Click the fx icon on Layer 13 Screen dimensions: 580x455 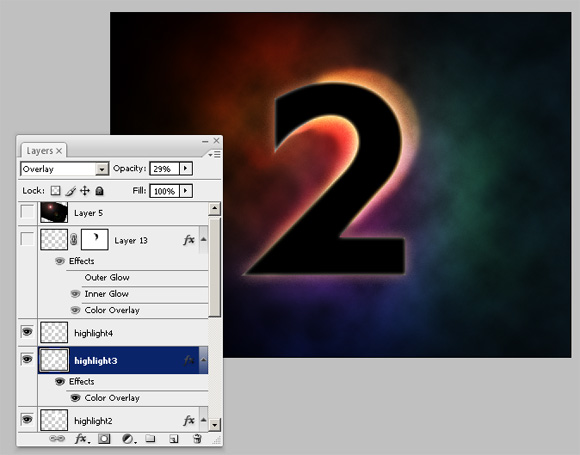click(x=189, y=240)
